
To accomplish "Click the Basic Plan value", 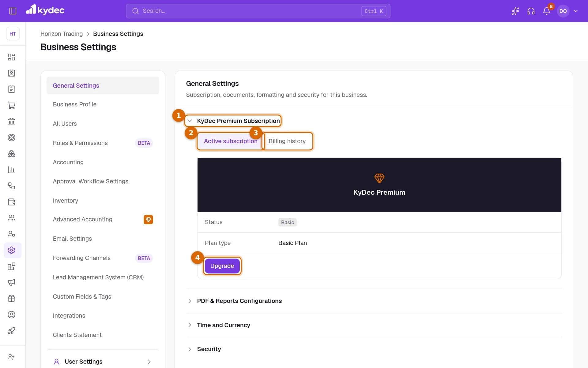I will pos(292,243).
